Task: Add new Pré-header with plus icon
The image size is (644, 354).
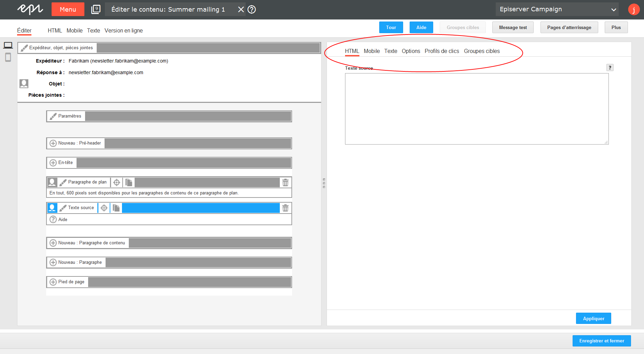Action: [x=53, y=143]
